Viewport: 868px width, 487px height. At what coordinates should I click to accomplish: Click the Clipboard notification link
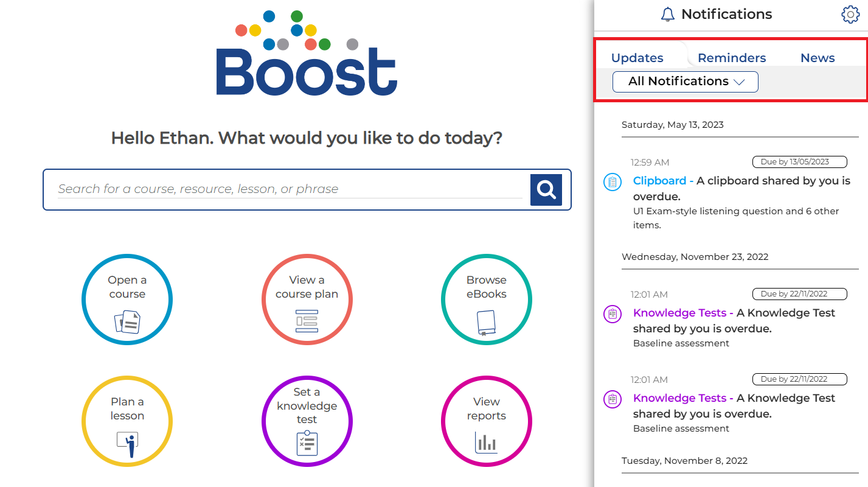(x=659, y=181)
